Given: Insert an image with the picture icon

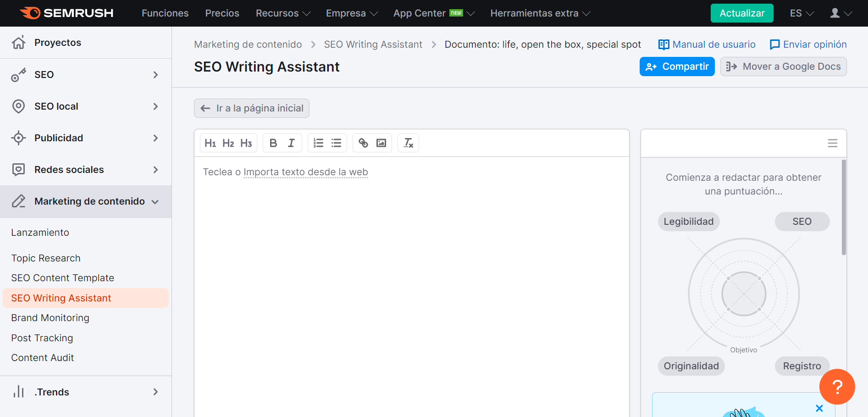Looking at the screenshot, I should [381, 143].
